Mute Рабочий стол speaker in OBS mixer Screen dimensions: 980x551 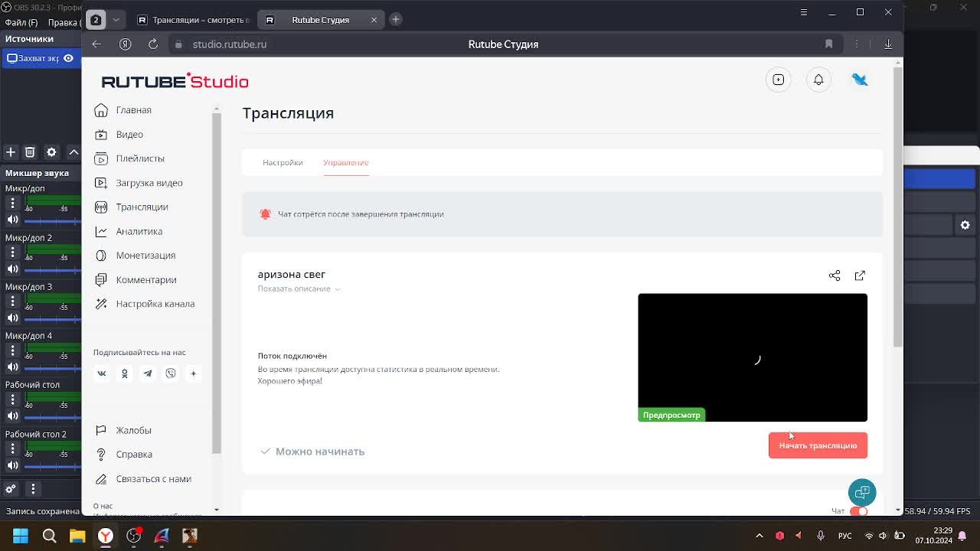[12, 416]
